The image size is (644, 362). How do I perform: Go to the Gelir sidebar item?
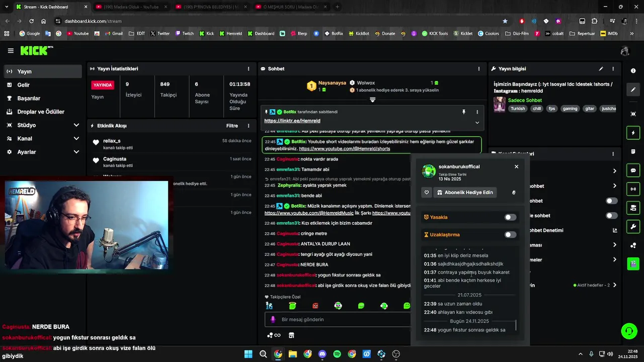pos(43,85)
